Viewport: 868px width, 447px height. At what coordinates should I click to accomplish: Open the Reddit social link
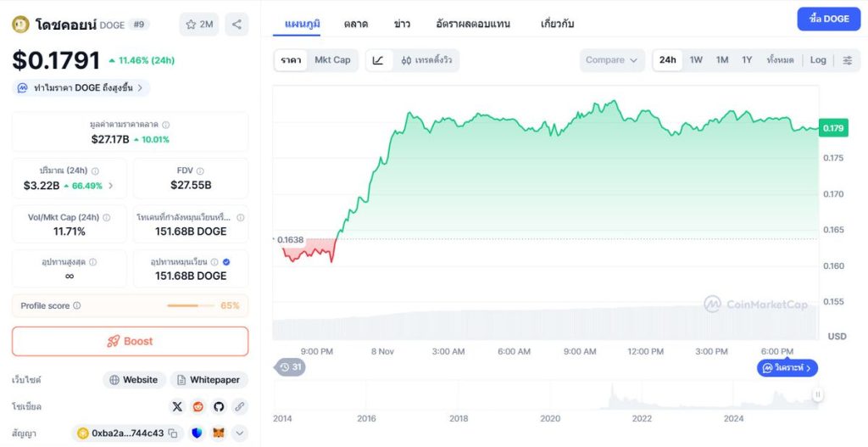[x=198, y=407]
